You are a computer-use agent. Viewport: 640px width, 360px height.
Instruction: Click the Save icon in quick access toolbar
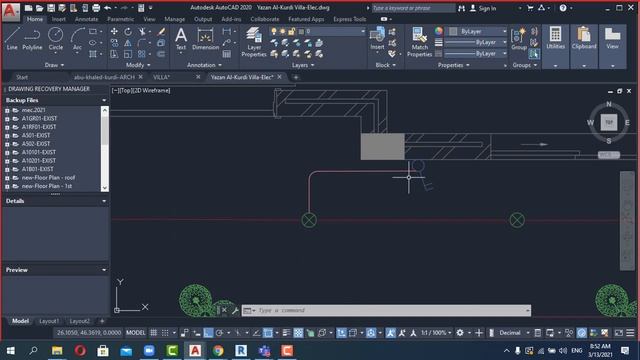click(x=51, y=8)
